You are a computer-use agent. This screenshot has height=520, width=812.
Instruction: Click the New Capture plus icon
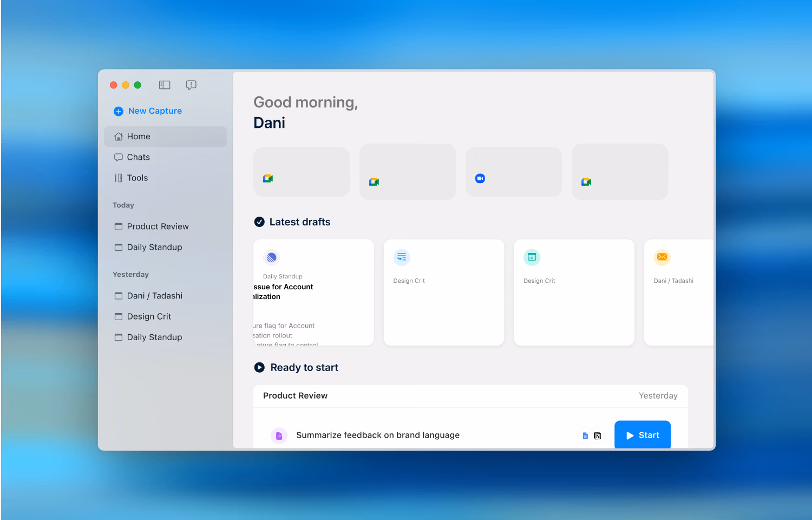click(x=119, y=111)
